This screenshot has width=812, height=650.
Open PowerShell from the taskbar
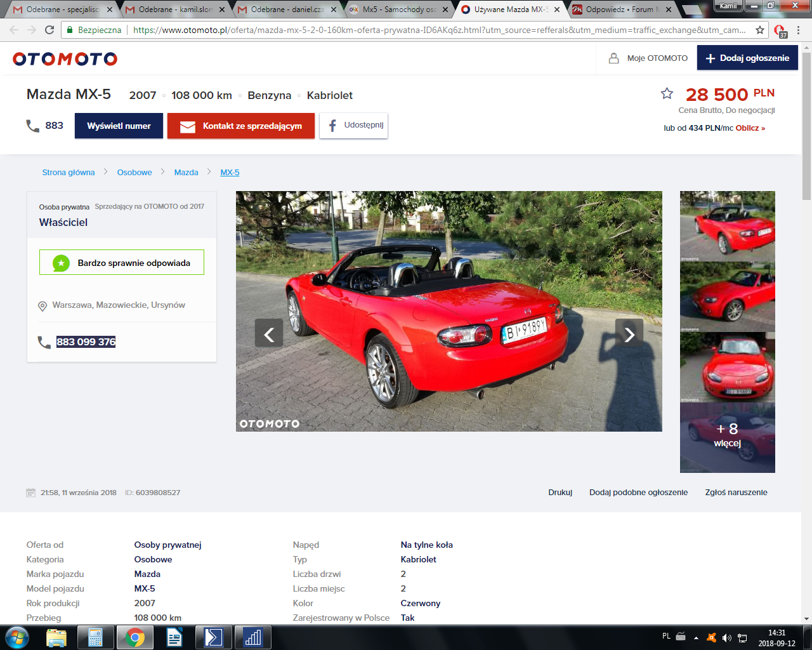tap(213, 637)
